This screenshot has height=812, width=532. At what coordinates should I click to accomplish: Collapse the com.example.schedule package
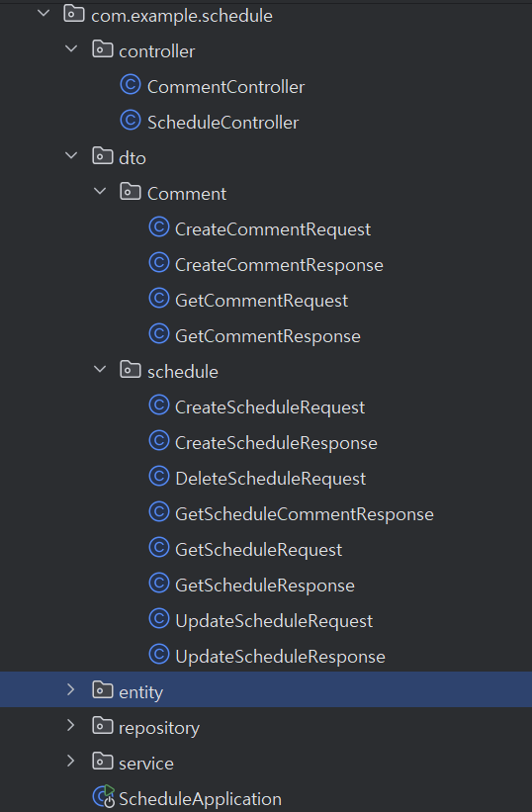point(44,14)
